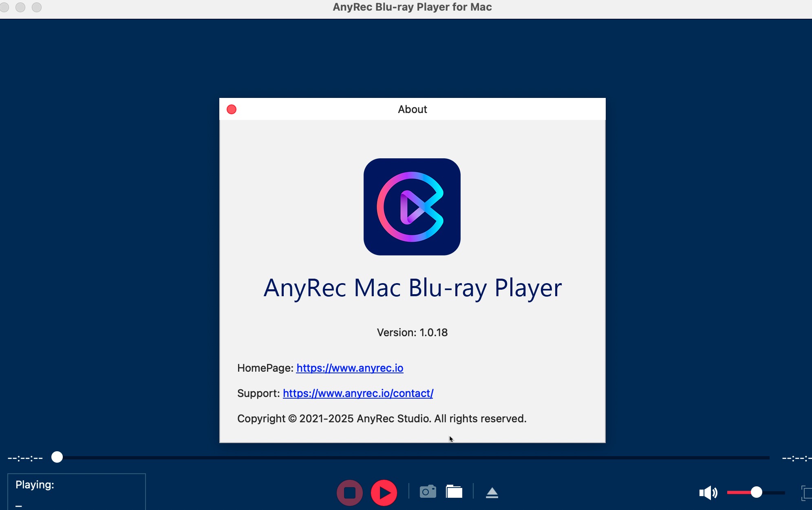Click the 'AnyRec Mac Blu-ray Player' heading
Viewport: 812px width, 510px height.
(x=413, y=288)
